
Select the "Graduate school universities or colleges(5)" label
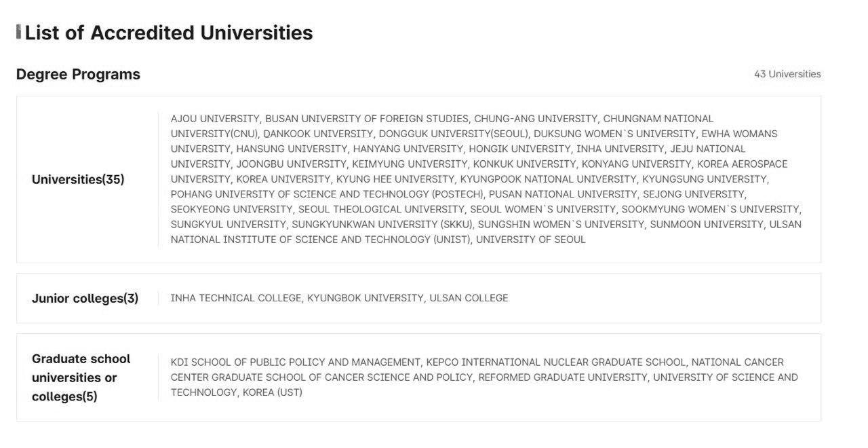click(81, 377)
